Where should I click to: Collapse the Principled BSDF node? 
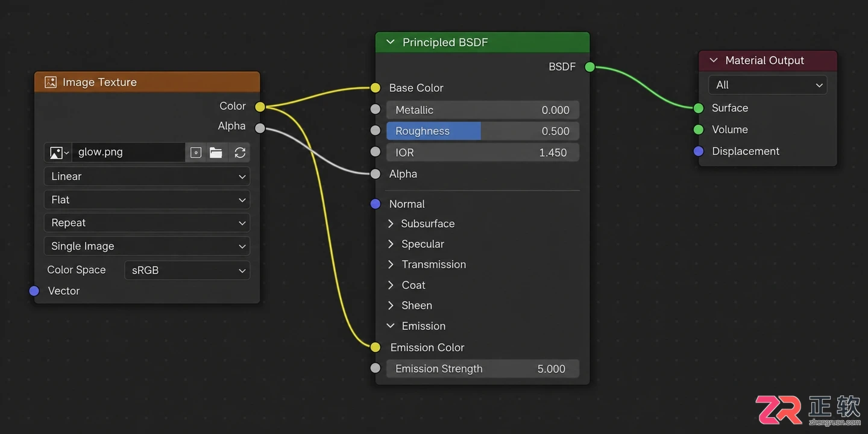(390, 42)
